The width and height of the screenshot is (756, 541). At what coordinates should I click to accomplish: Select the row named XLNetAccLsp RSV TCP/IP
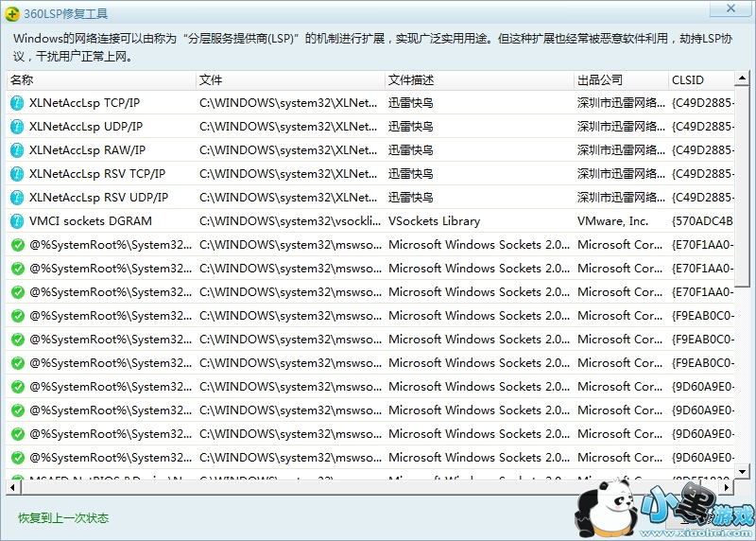click(x=370, y=174)
